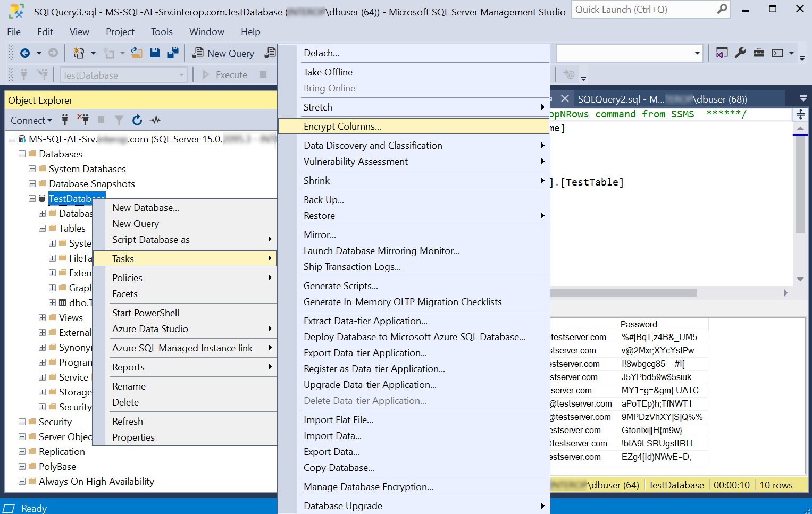Click the wrench Properties icon in toolbar
Image resolution: width=812 pixels, height=514 pixels.
[740, 53]
